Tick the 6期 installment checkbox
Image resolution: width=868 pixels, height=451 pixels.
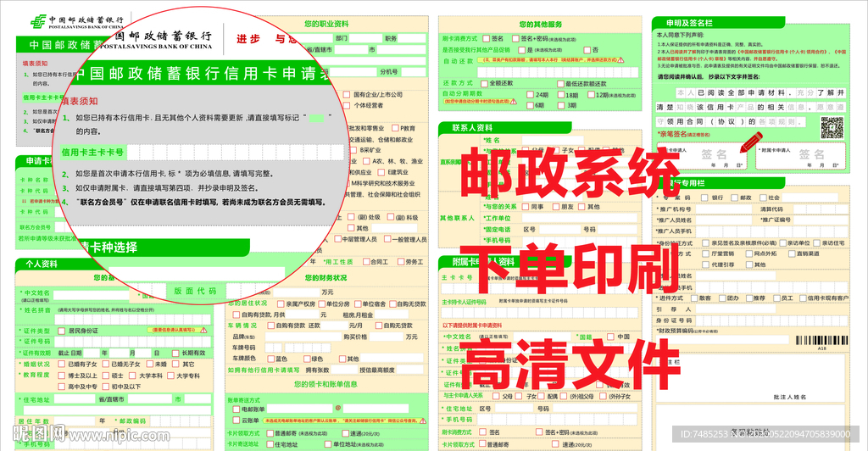[x=529, y=105]
